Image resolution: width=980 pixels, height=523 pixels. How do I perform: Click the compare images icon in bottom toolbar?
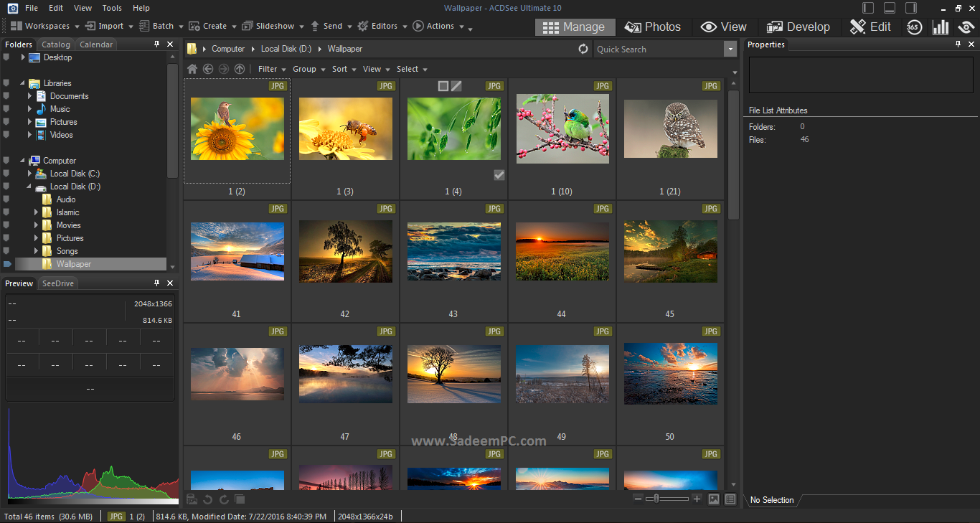point(240,499)
